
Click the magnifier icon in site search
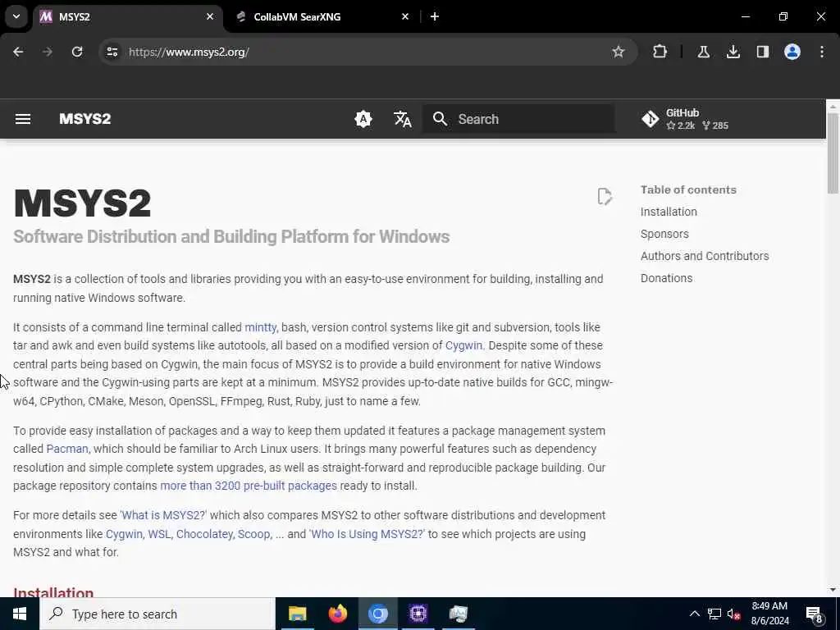pyautogui.click(x=440, y=119)
